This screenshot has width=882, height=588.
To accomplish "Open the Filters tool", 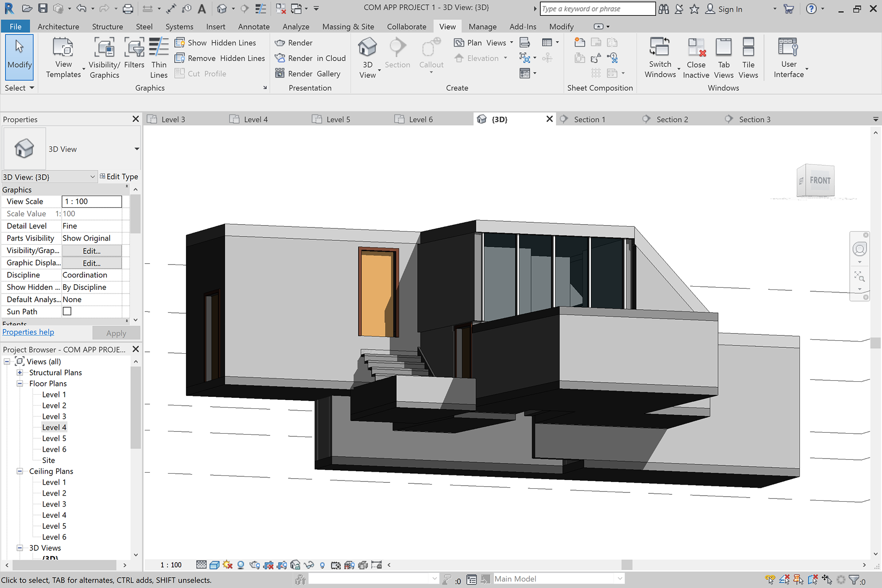I will click(134, 53).
